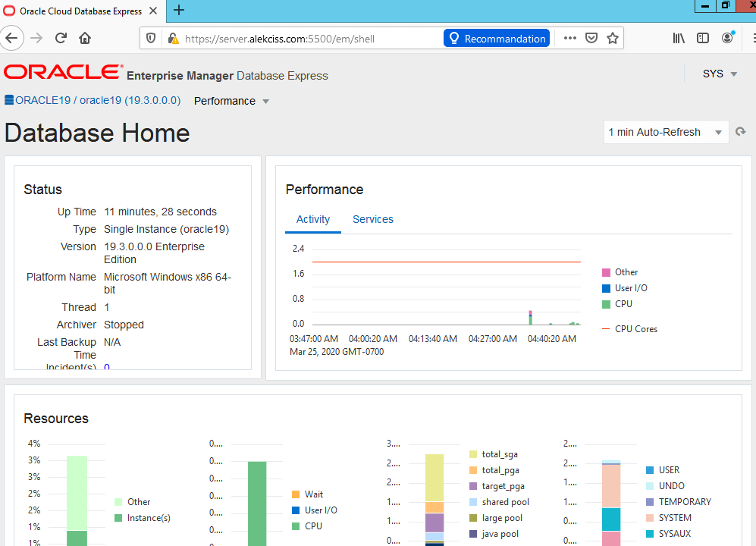
Task: Click the Last Backup Time 'N/A' value
Action: (112, 343)
